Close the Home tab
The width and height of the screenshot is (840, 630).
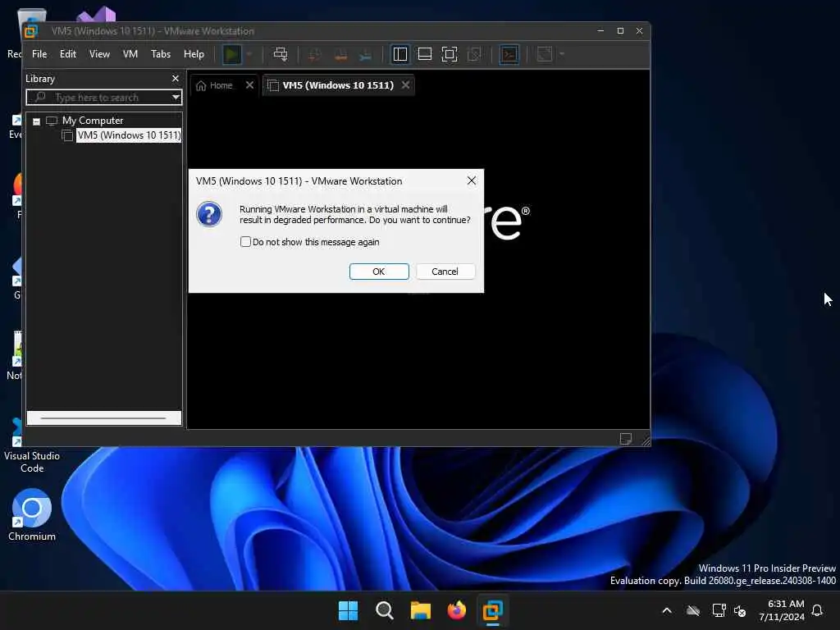[x=249, y=85]
